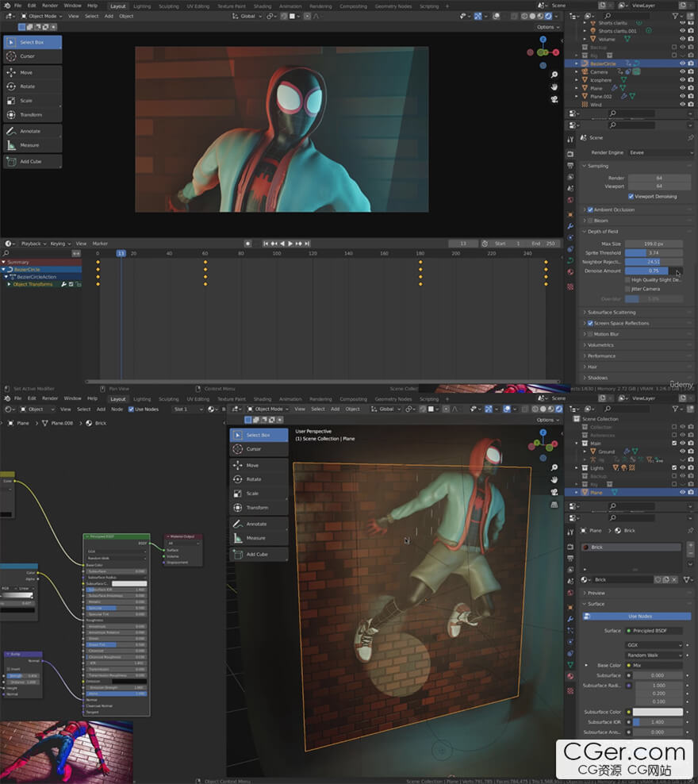
Task: Open GGX distribution dropdown in material Surface panel
Action: click(x=654, y=645)
